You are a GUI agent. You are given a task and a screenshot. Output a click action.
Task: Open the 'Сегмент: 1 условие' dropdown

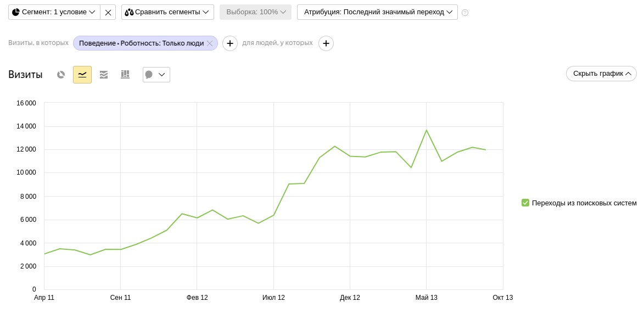54,12
